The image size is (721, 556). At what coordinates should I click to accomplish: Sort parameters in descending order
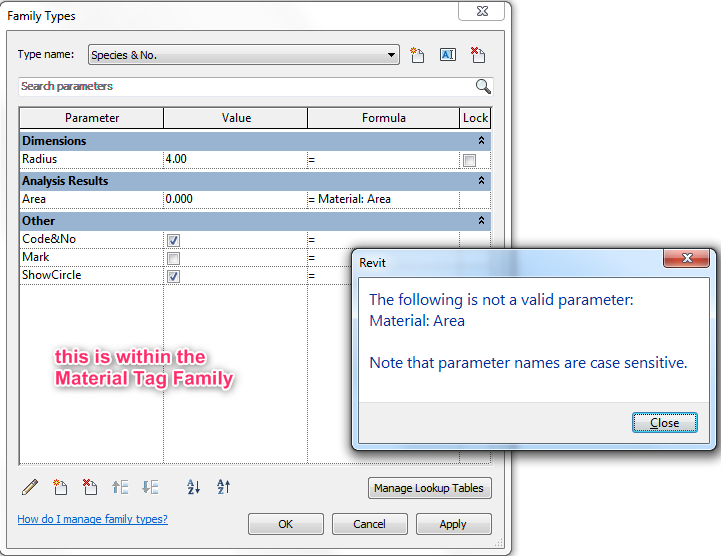coord(223,487)
